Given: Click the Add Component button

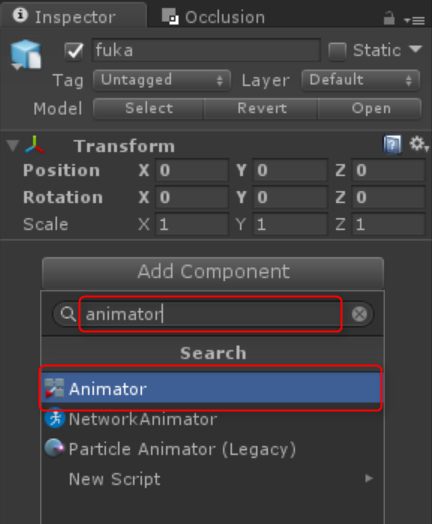Looking at the screenshot, I should pos(213,271).
